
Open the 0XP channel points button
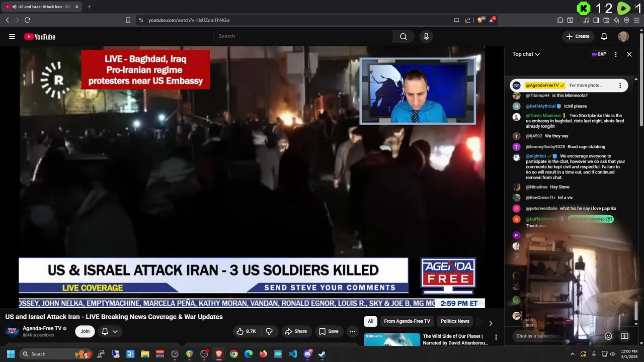pos(599,54)
